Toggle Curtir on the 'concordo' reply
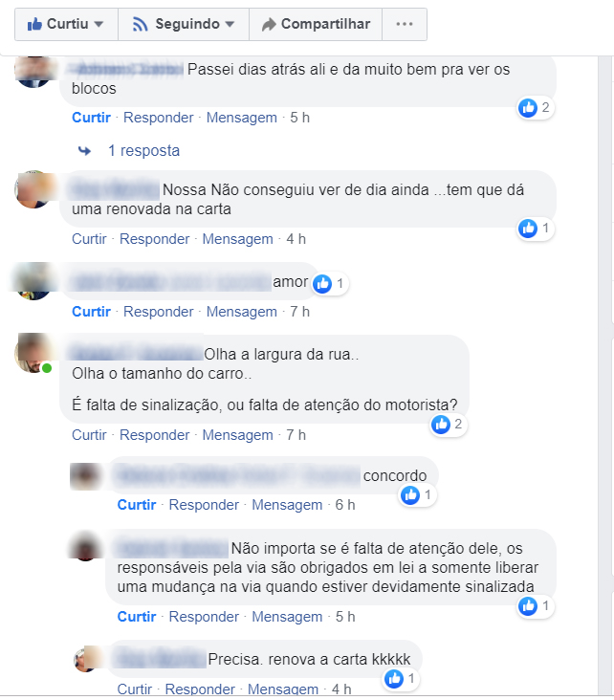Screen dimensions: 614x700 click(x=137, y=505)
